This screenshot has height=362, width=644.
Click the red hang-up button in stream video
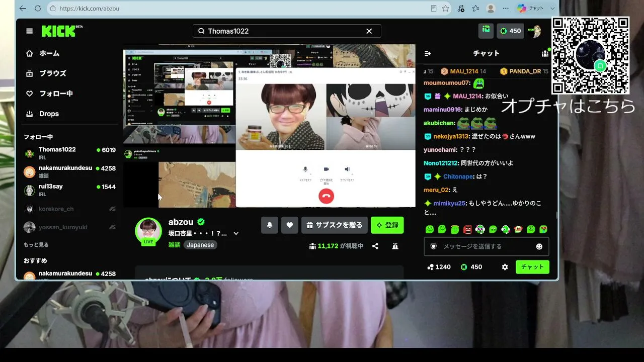(x=326, y=196)
